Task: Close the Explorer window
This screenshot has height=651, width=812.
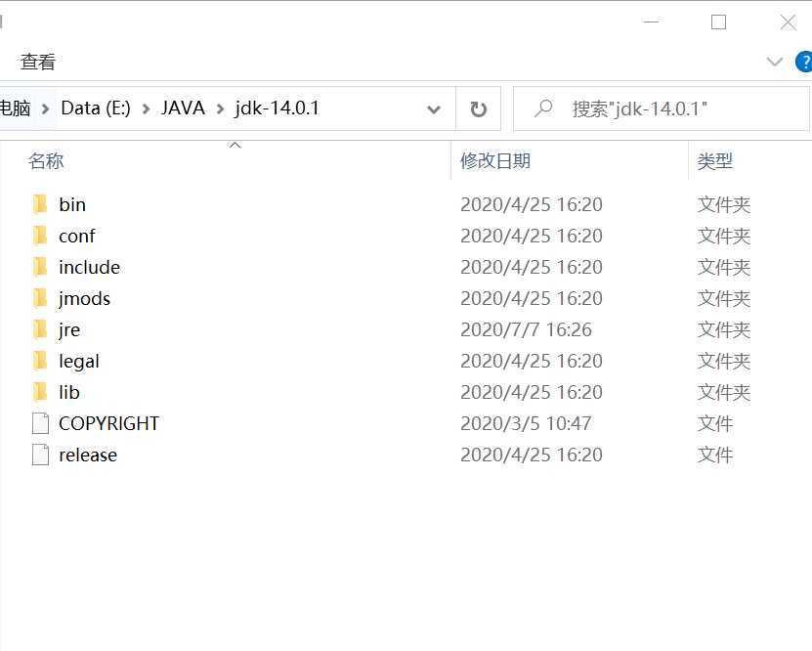Action: [789, 22]
